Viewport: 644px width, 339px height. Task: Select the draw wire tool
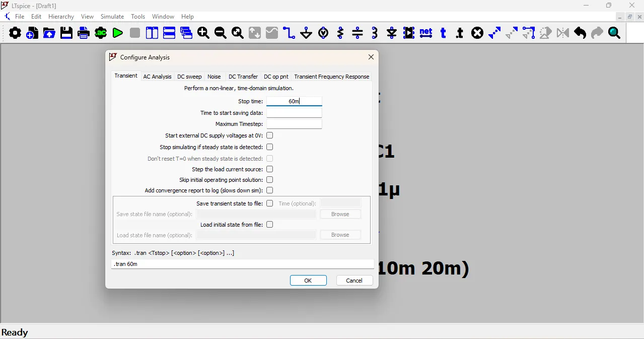(289, 33)
